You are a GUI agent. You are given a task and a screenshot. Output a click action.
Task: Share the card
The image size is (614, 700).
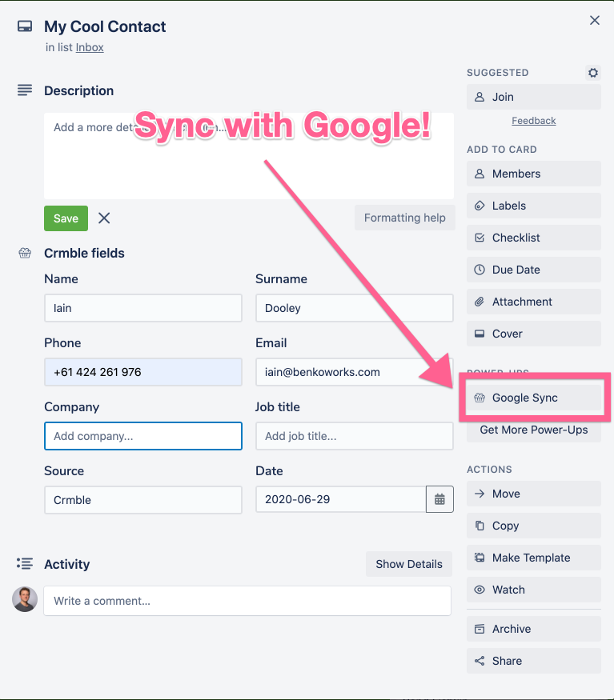tap(534, 661)
